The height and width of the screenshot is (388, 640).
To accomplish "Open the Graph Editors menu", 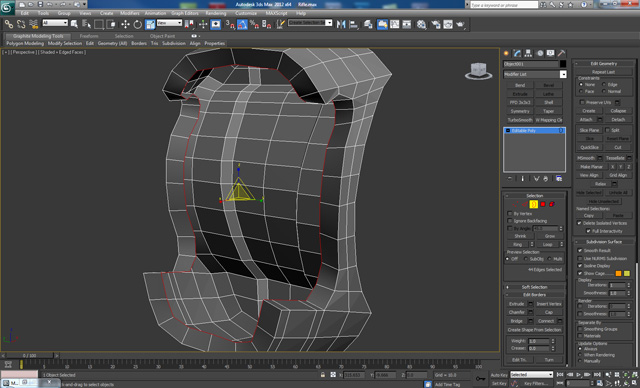I will (184, 13).
